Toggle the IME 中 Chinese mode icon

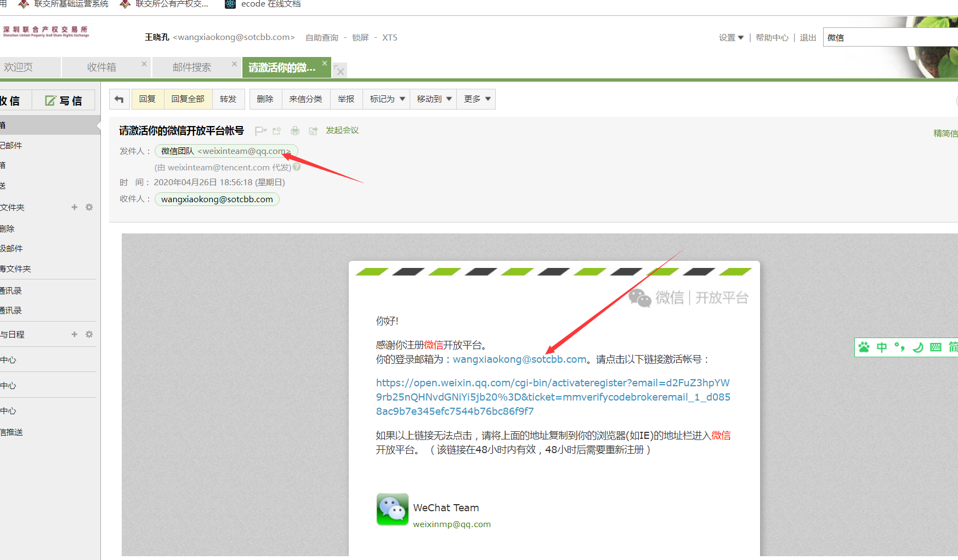pos(882,347)
